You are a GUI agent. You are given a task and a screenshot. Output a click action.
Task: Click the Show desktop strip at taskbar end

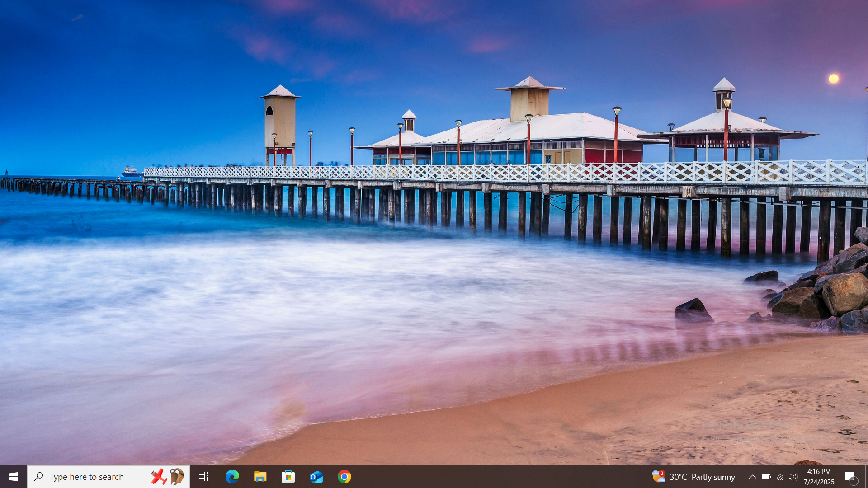tap(866, 477)
